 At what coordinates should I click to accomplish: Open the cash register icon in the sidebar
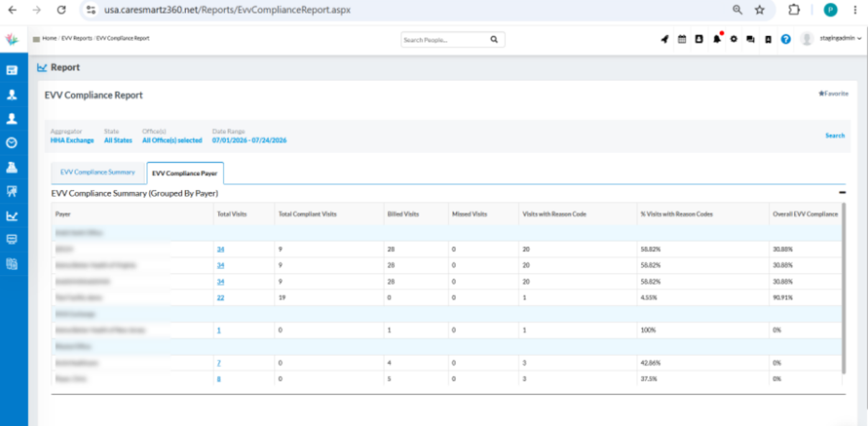pos(12,167)
